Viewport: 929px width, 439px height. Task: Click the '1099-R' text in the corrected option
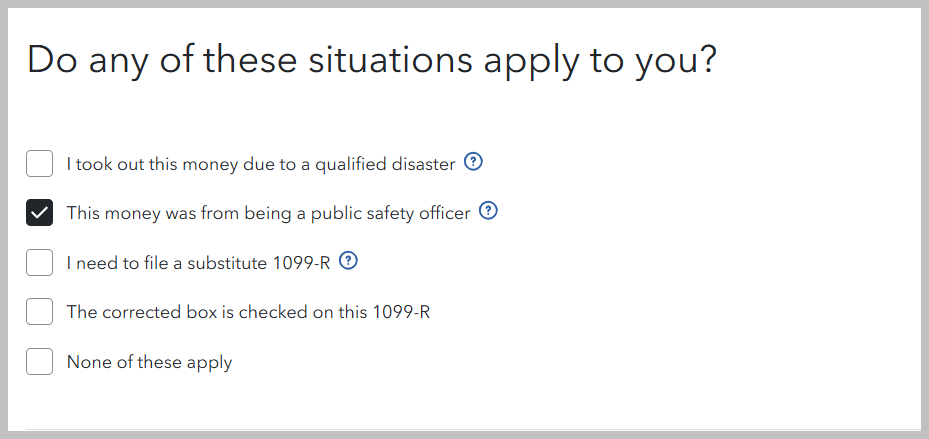pyautogui.click(x=401, y=312)
